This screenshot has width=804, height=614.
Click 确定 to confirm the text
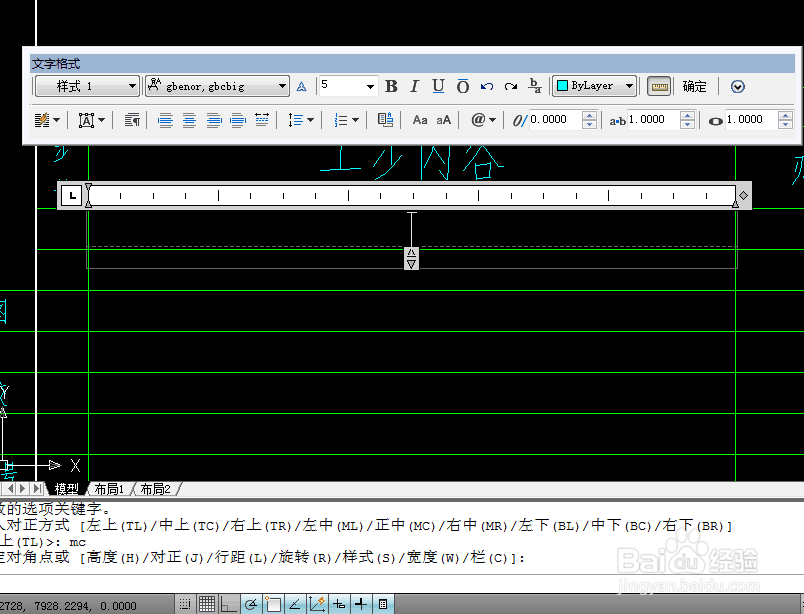(694, 86)
